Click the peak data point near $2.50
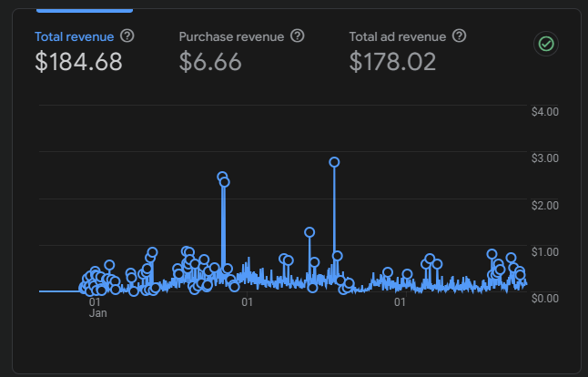This screenshot has width=588, height=377. pyautogui.click(x=222, y=177)
